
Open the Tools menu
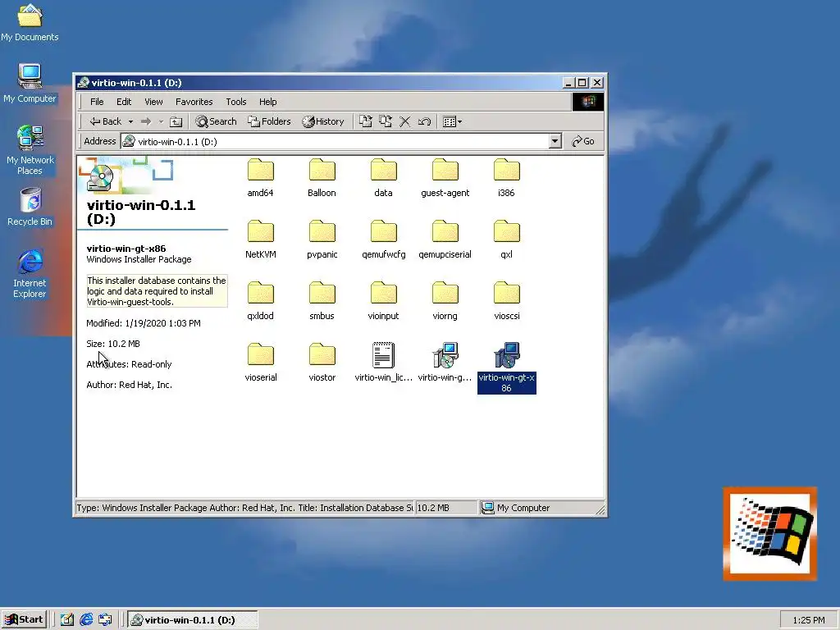(x=235, y=102)
